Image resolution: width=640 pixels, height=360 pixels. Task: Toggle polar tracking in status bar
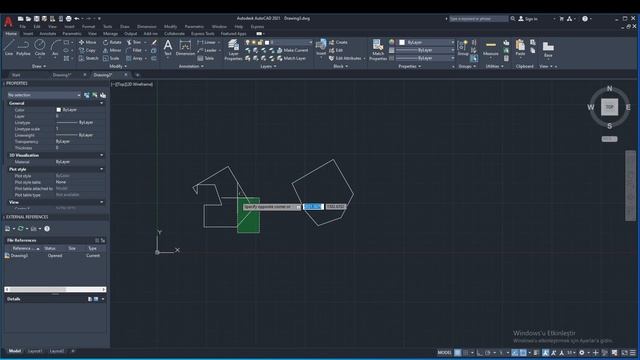(488, 353)
